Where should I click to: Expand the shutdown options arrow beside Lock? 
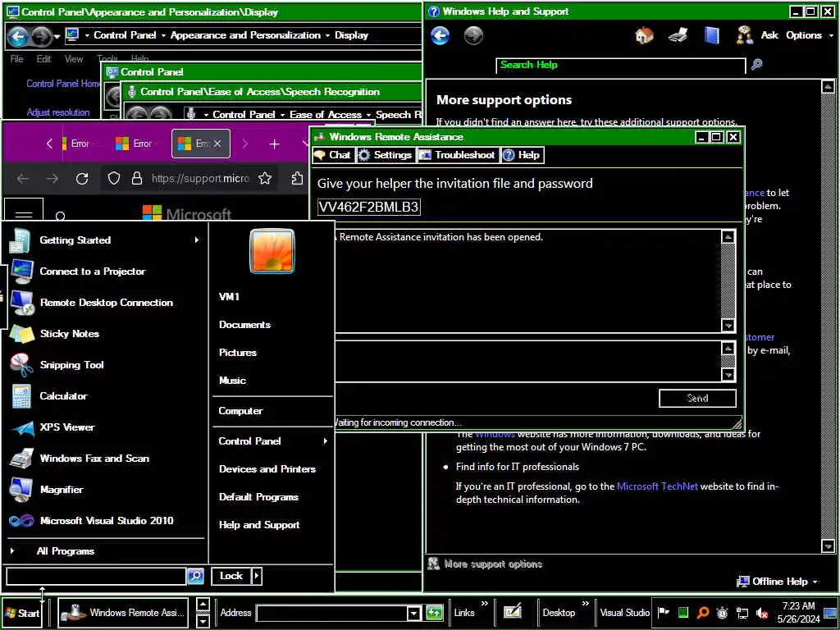tap(257, 576)
